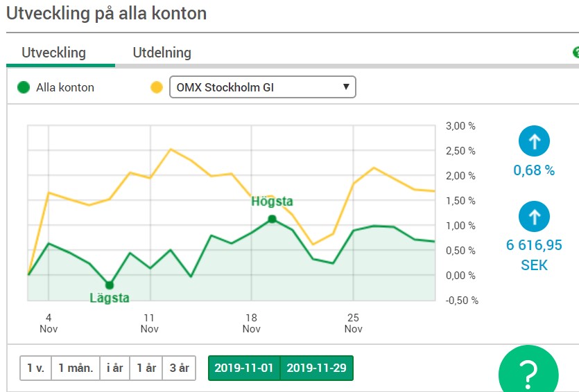Click the 2019-11-29 end date field
Viewport: 579px width, 392px height.
[316, 368]
